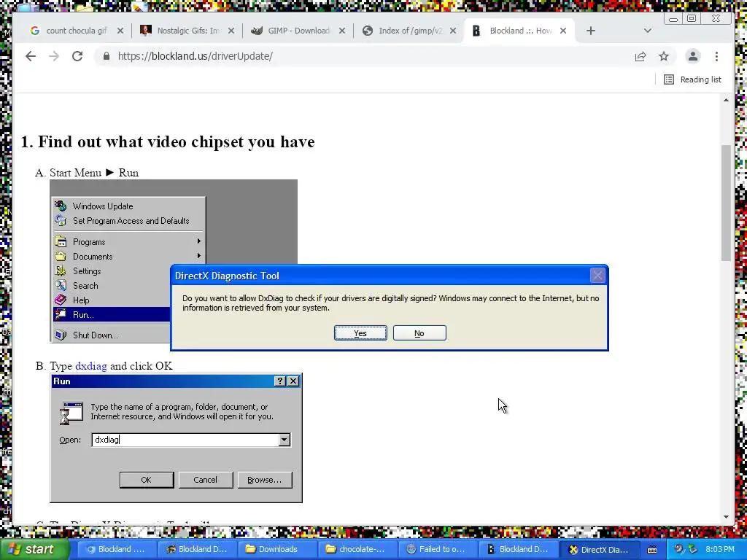
Task: Reload the Blockland page
Action: (x=77, y=56)
